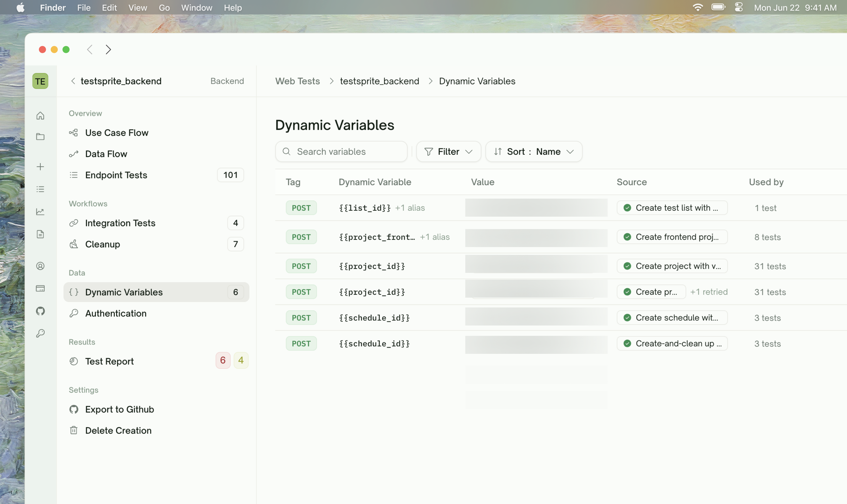Screen dimensions: 847x504
Task: Open the home icon in left rail
Action: [x=40, y=116]
